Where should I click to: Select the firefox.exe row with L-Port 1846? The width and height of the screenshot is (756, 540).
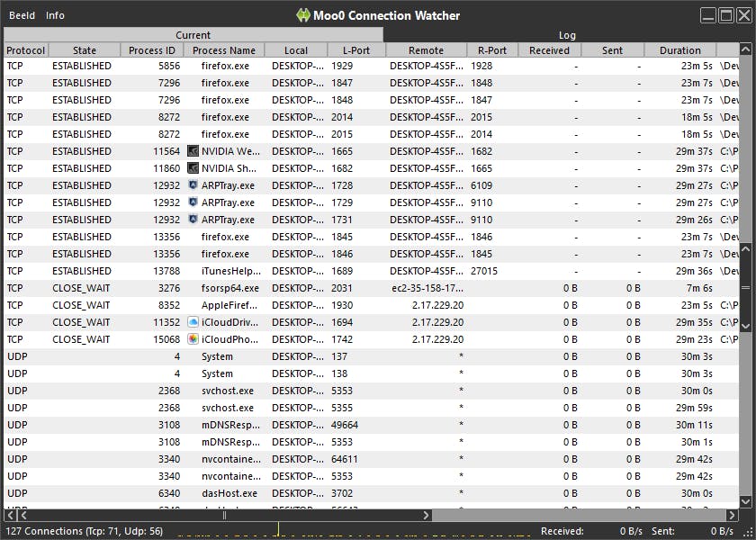371,254
